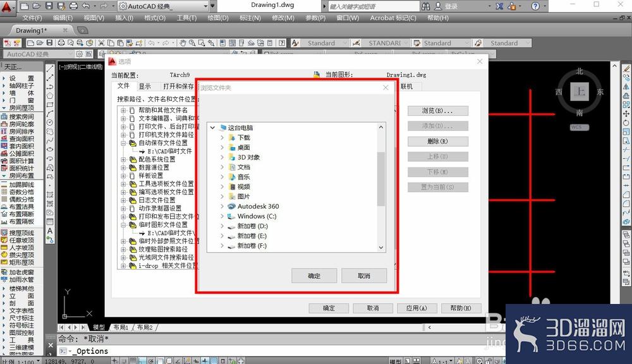Open the 格式(O) menu
The height and width of the screenshot is (364, 632).
coord(155,18)
